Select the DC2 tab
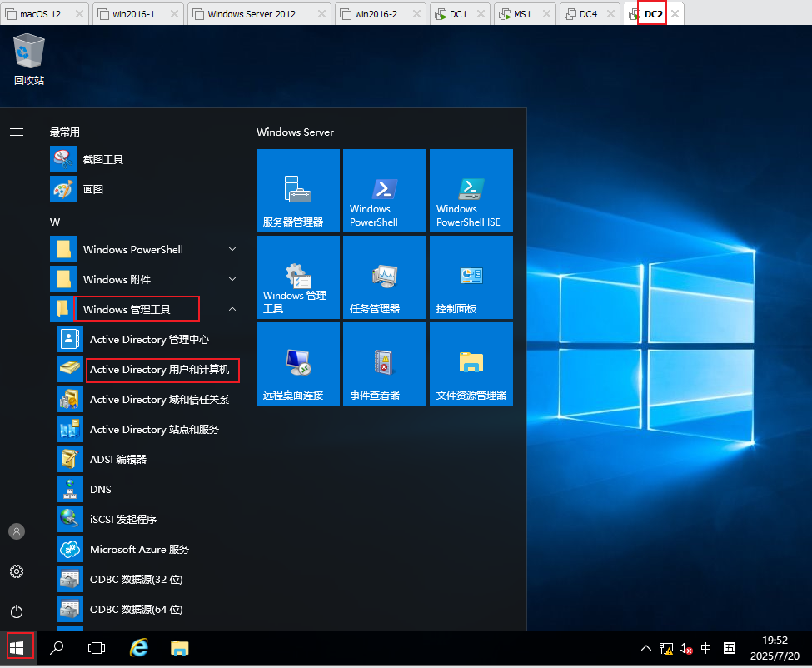812x668 pixels. click(653, 14)
